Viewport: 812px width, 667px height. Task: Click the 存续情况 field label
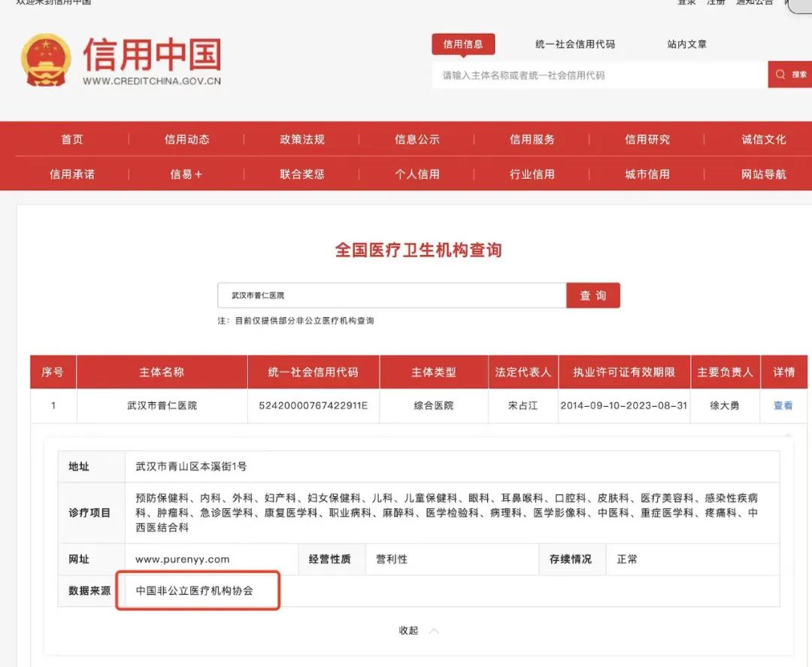pyautogui.click(x=571, y=559)
